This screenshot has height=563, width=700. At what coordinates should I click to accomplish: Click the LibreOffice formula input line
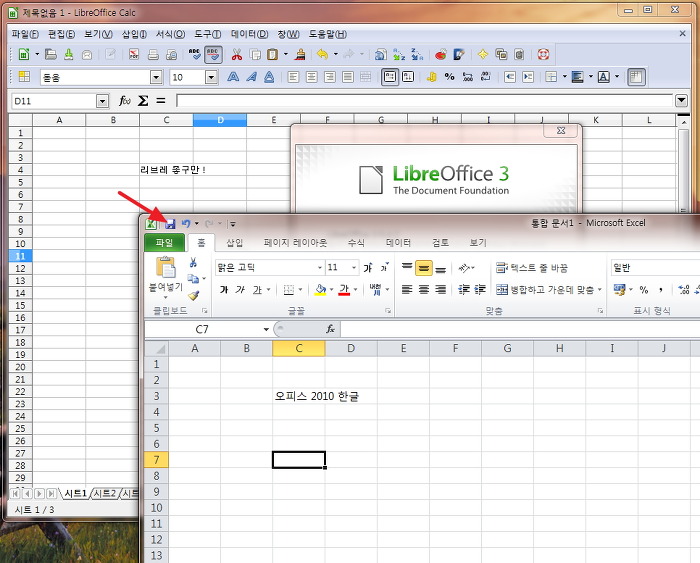425,101
